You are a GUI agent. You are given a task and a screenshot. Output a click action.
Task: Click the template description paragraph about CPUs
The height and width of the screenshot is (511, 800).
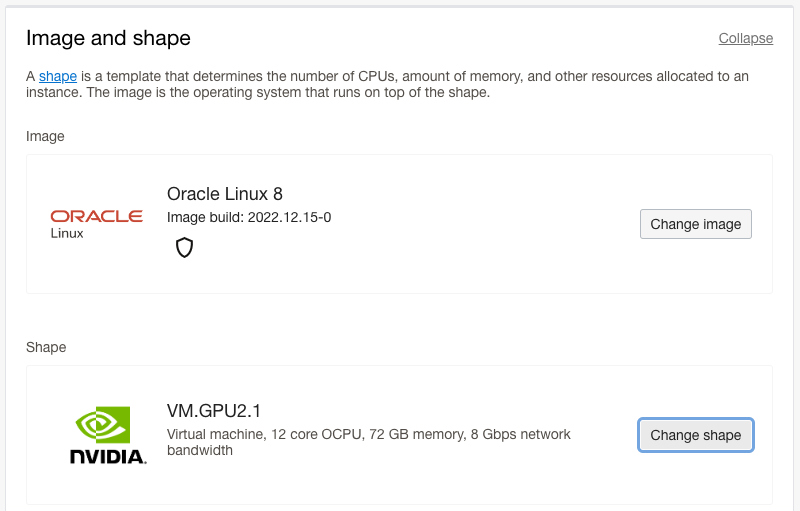387,84
